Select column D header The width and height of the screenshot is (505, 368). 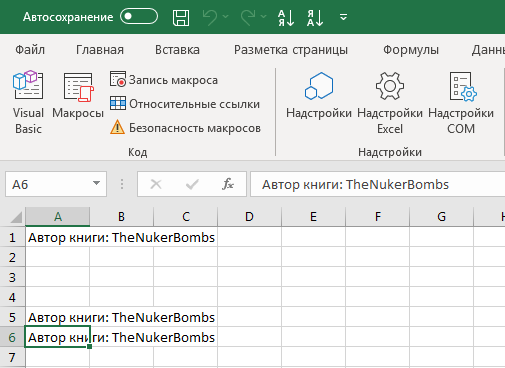click(x=249, y=217)
